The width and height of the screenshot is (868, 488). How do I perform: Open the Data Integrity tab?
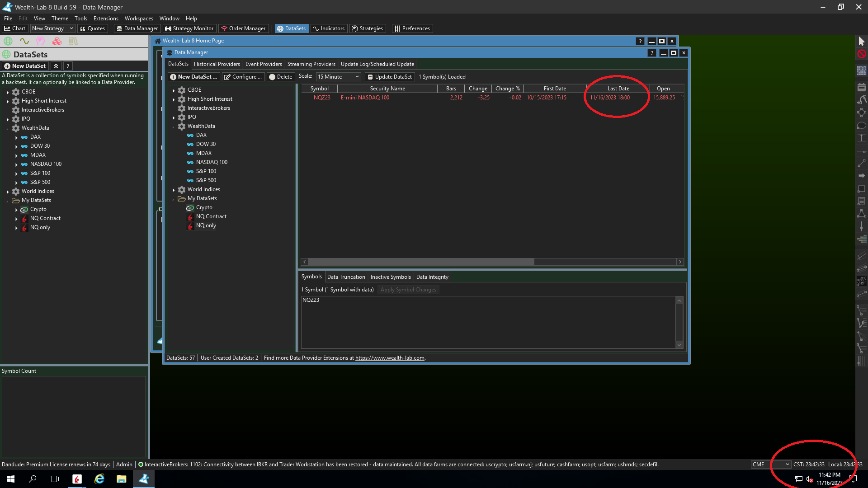(x=432, y=277)
